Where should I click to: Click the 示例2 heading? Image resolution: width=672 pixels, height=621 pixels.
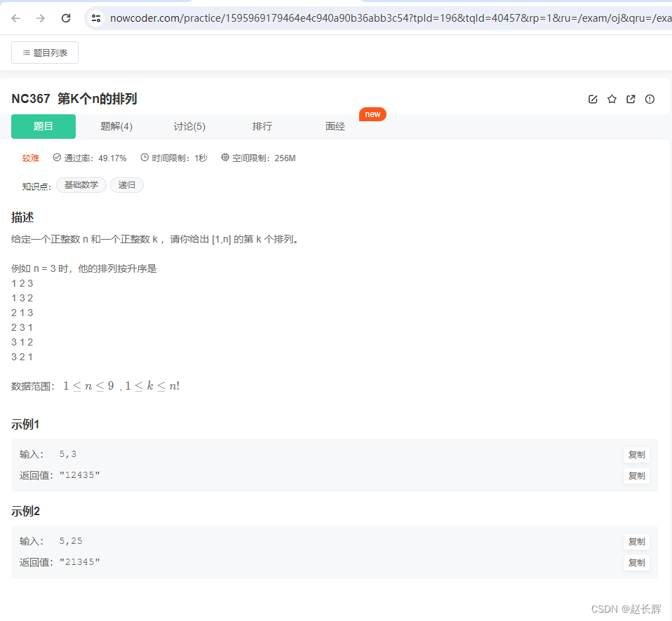pos(25,512)
